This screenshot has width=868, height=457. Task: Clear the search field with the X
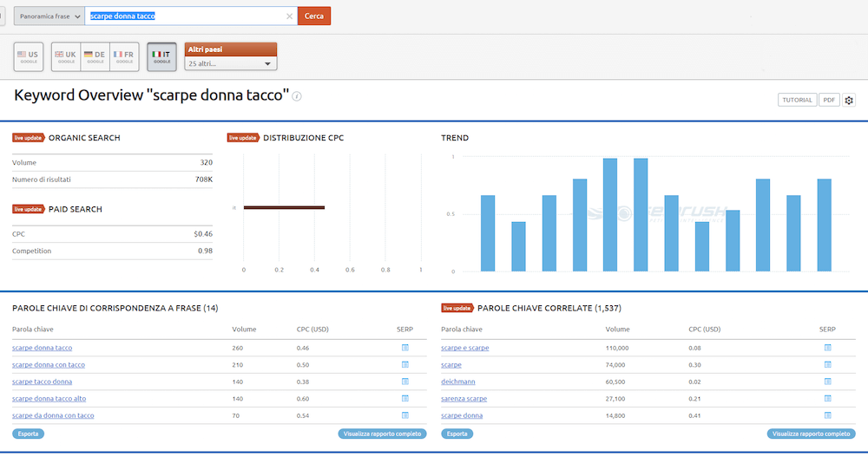(289, 16)
